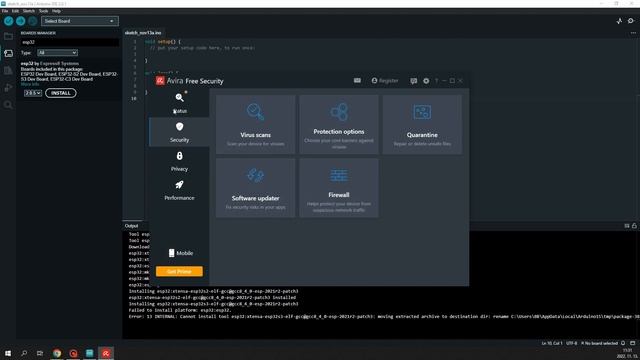This screenshot has height=360, width=640.
Task: Click the editor tab overflow three-dots menu
Action: click(x=633, y=33)
